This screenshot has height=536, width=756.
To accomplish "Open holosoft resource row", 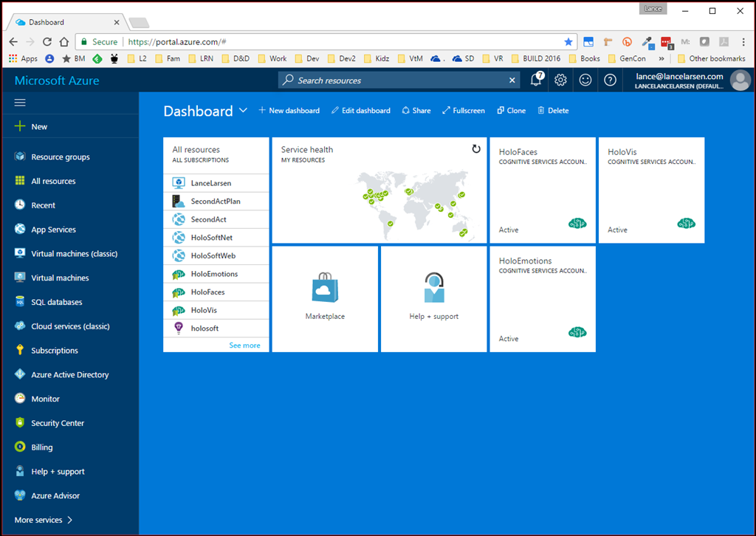I will pyautogui.click(x=216, y=329).
